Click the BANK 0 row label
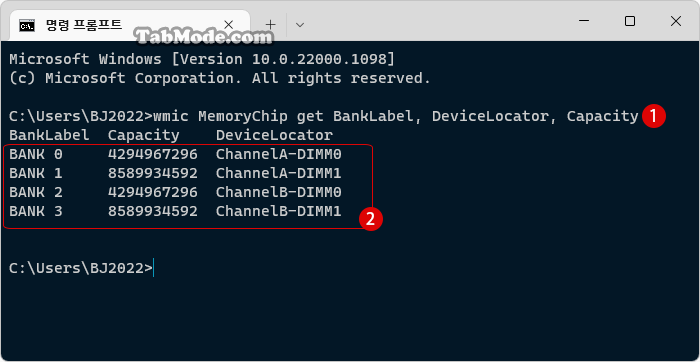700x362 pixels. tap(36, 154)
